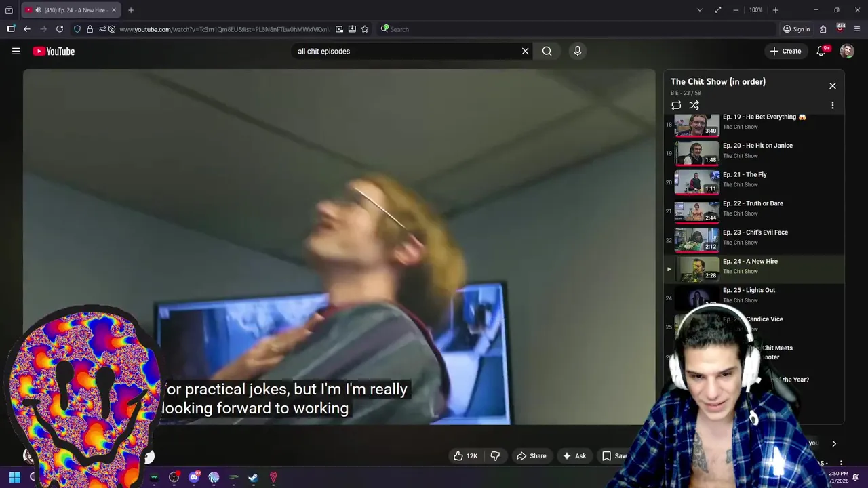
Task: Open the YouTube guide hamburger menu
Action: coord(16,51)
